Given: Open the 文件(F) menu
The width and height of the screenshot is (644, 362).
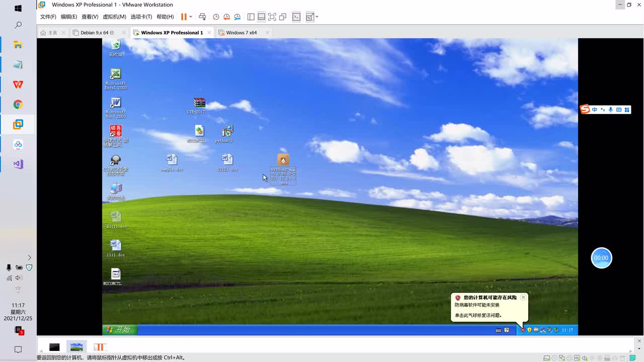Looking at the screenshot, I should point(48,17).
